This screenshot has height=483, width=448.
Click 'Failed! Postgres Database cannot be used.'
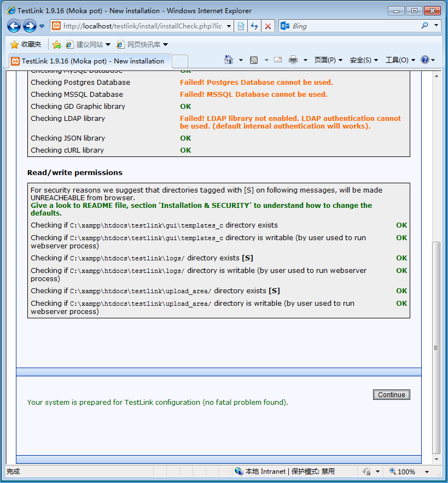[257, 82]
